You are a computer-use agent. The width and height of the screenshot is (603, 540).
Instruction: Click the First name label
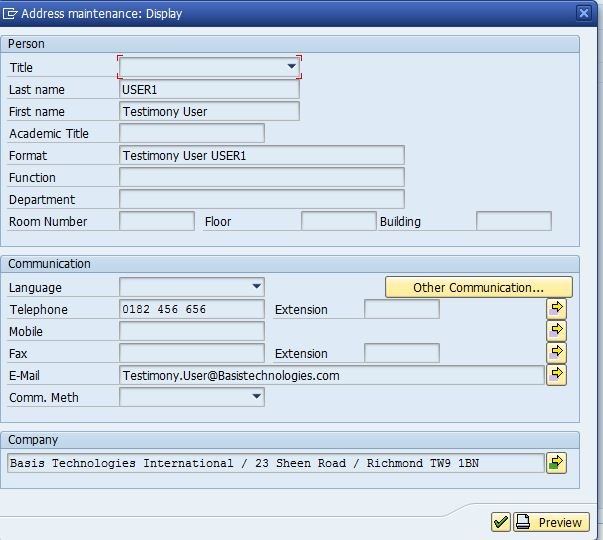(x=37, y=111)
